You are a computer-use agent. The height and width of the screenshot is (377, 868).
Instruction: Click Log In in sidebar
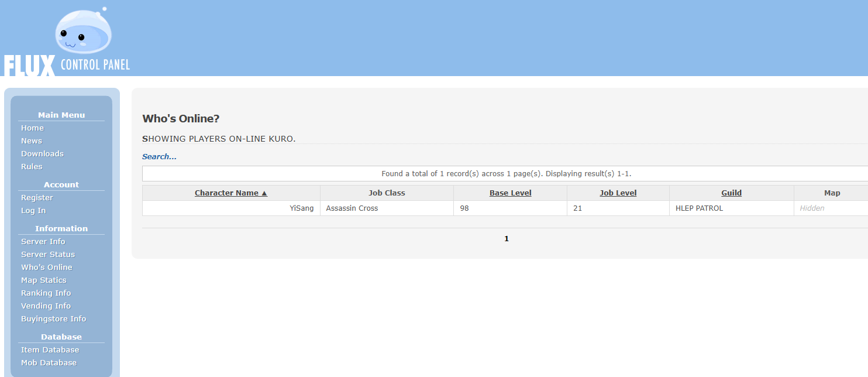pos(33,211)
